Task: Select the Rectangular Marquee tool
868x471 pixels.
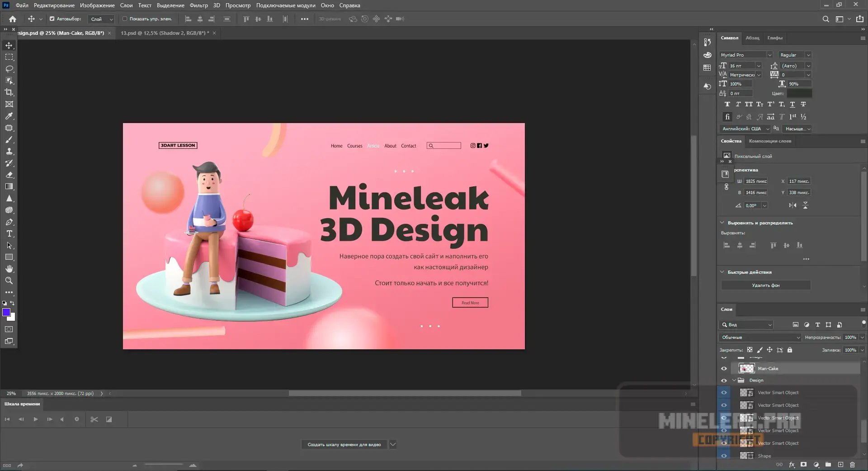Action: pyautogui.click(x=9, y=57)
